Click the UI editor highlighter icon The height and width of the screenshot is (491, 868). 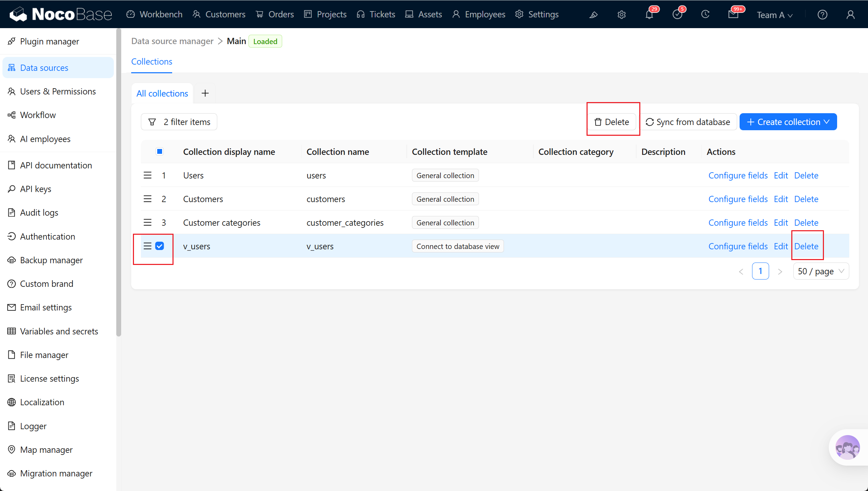(593, 15)
